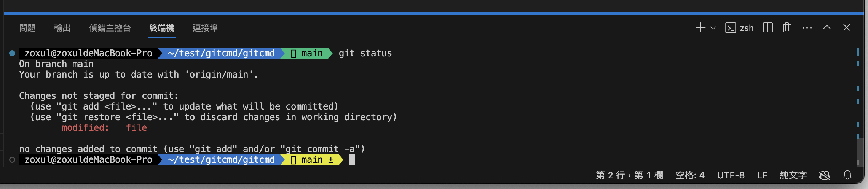Open the 連接埠 tab
Viewport: 868px width, 189px height.
pos(205,28)
